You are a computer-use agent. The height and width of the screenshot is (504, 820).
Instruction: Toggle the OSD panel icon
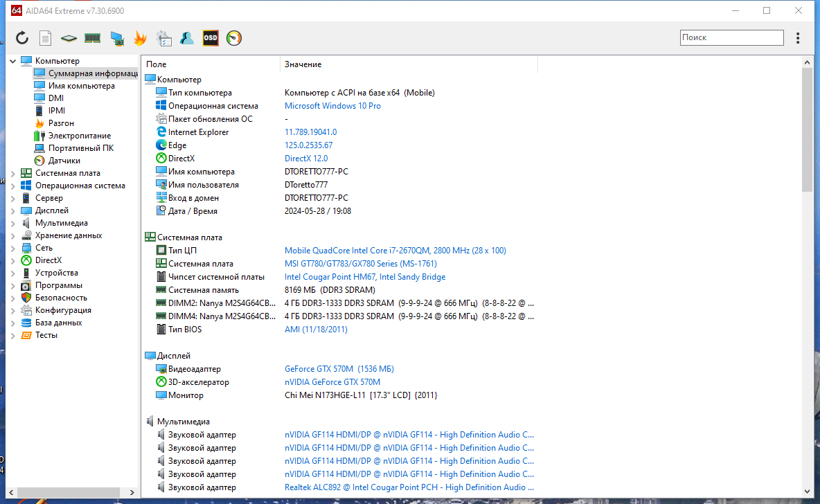click(211, 37)
